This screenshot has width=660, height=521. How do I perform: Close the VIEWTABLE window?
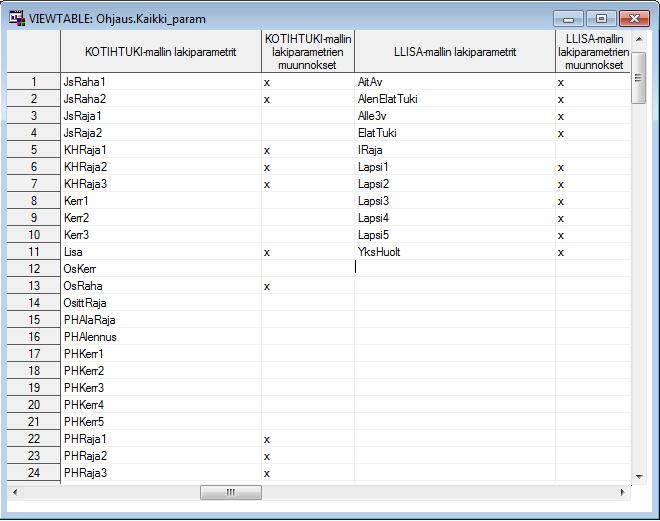coord(634,19)
